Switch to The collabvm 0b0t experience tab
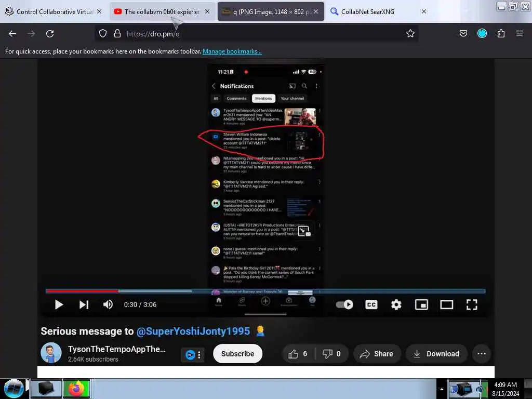The width and height of the screenshot is (532, 399). pos(162,11)
